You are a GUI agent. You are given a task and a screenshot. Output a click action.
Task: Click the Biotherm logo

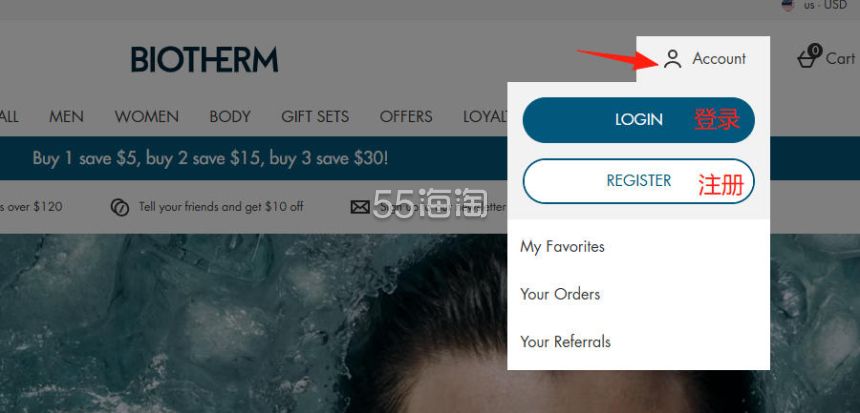[204, 59]
